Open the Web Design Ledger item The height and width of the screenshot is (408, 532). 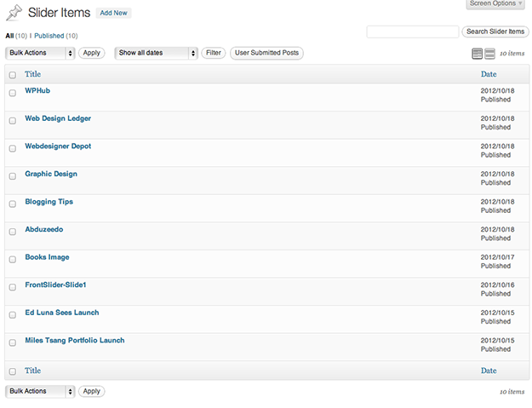coord(58,118)
